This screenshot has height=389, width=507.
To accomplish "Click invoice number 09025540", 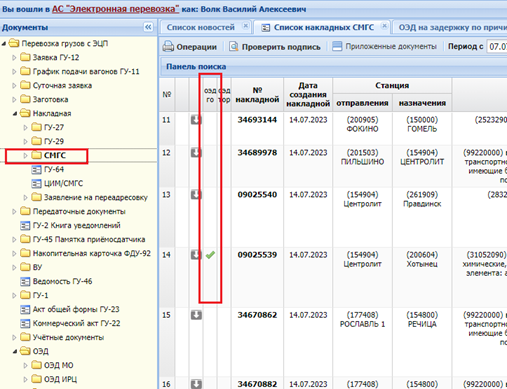I will (x=257, y=195).
